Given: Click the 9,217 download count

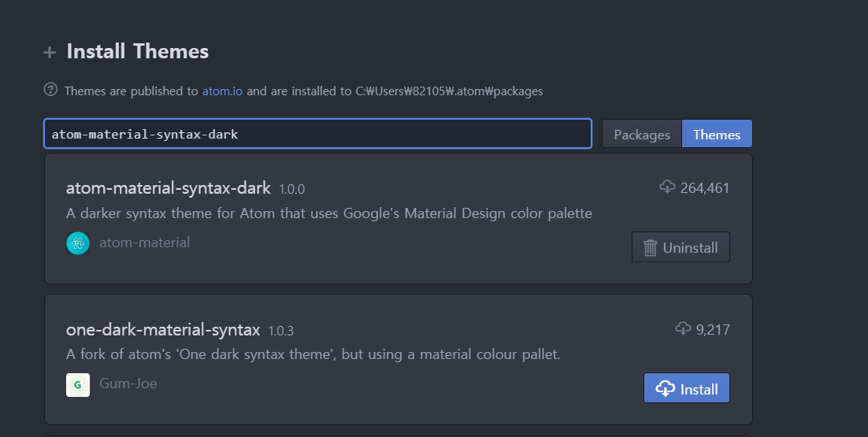Looking at the screenshot, I should pos(713,330).
